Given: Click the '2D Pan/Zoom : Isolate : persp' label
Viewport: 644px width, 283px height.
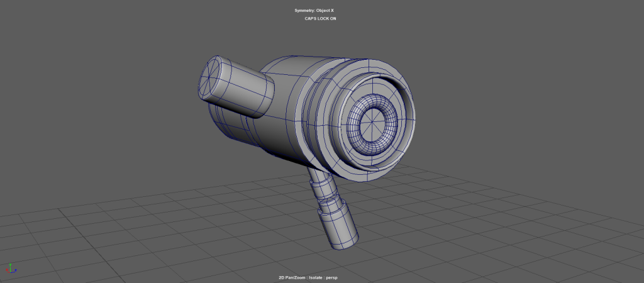Looking at the screenshot, I should [309, 278].
